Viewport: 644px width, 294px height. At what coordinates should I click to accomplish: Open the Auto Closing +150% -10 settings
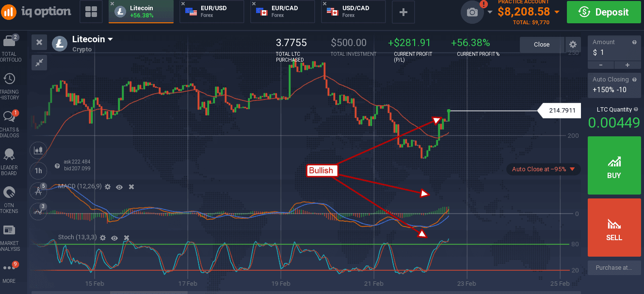[614, 85]
